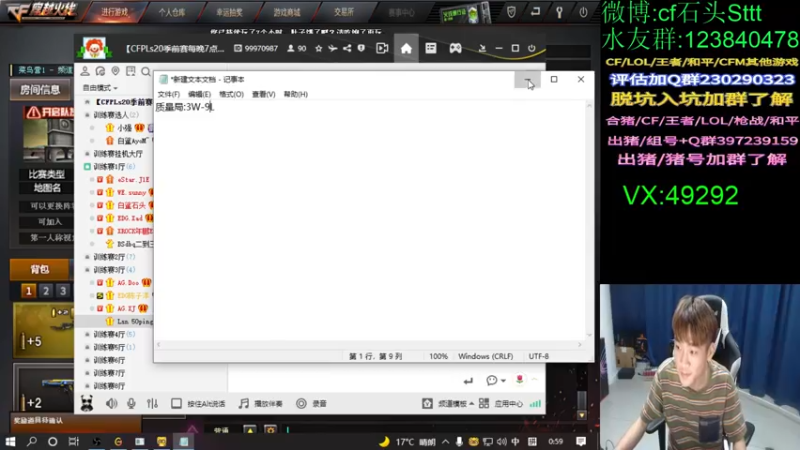
Task: Click the location pin icon in YY sidebar
Action: point(116,71)
